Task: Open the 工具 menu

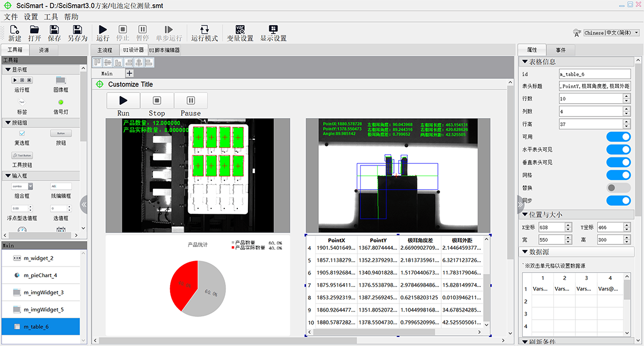Action: 51,17
